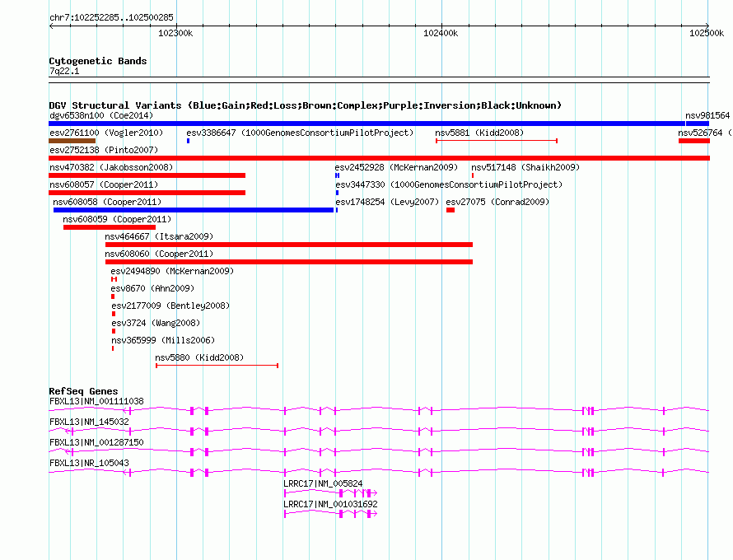Click the dgv6538n100 (Coe2014) blue gain bar
The image size is (733, 560).
(366, 124)
